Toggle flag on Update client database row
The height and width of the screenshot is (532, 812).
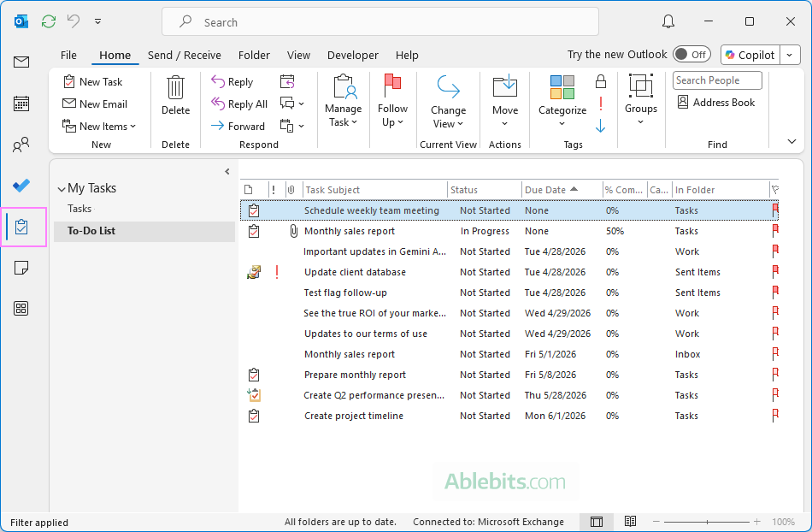pyautogui.click(x=774, y=272)
